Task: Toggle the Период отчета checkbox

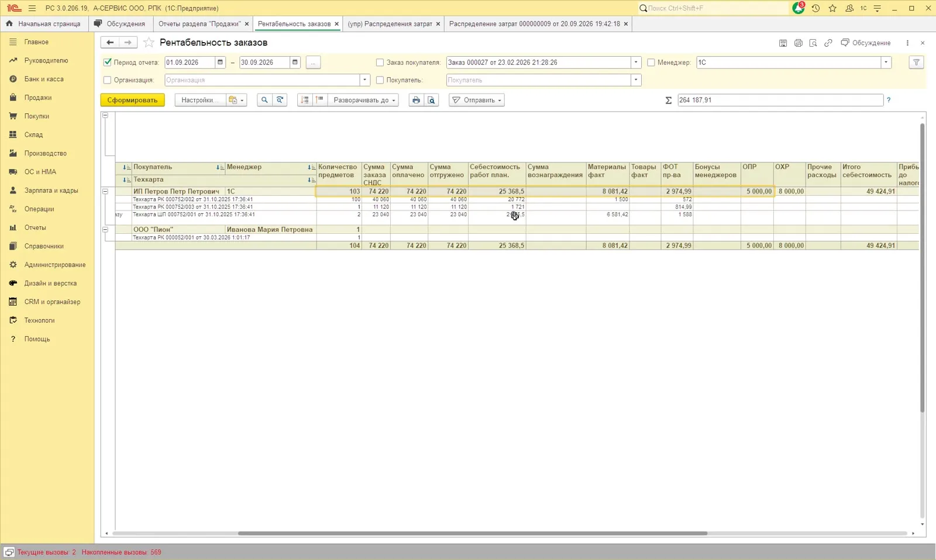Action: (108, 63)
